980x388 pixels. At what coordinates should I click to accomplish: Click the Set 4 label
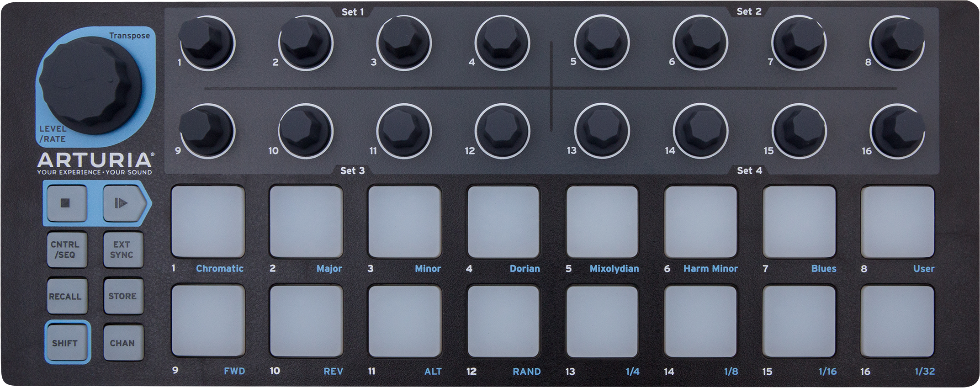pos(750,170)
